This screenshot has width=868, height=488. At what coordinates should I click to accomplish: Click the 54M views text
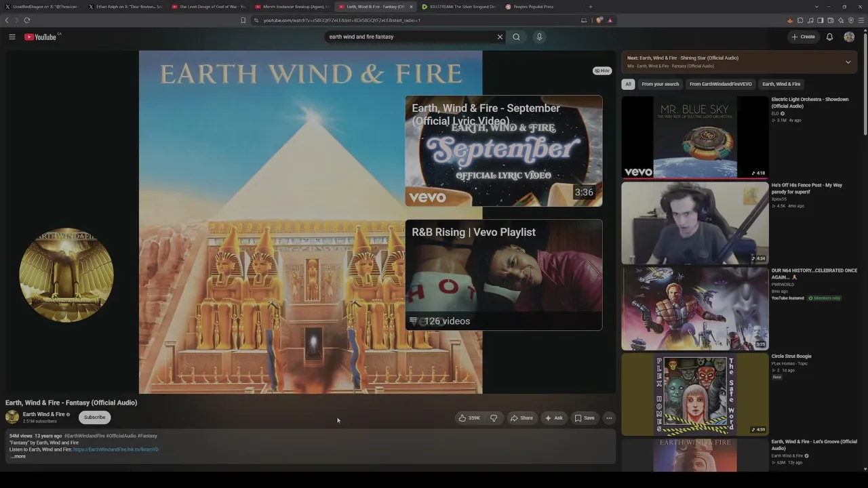(21, 436)
